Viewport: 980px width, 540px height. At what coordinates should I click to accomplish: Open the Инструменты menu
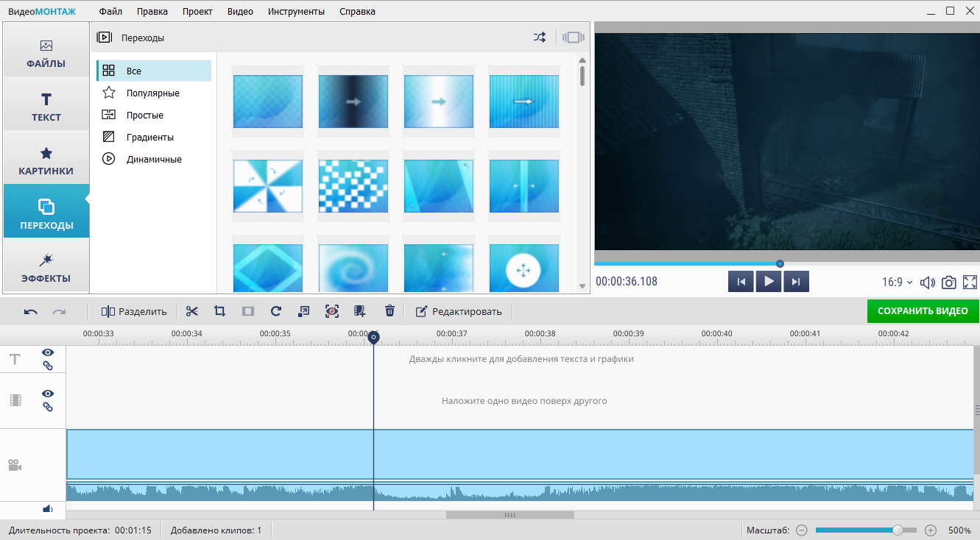point(296,11)
